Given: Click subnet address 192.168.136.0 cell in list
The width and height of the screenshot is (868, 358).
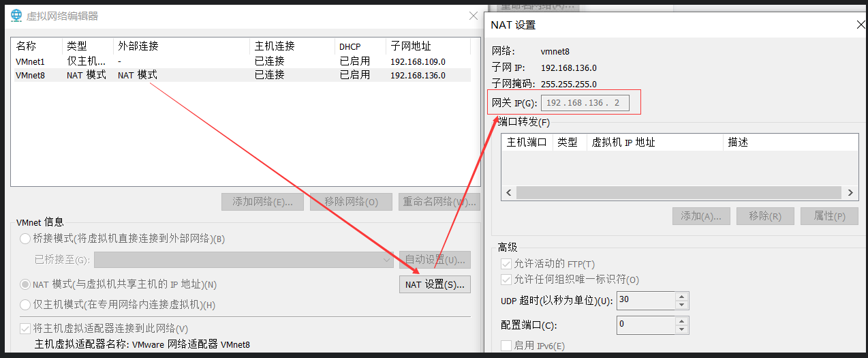Looking at the screenshot, I should 418,75.
